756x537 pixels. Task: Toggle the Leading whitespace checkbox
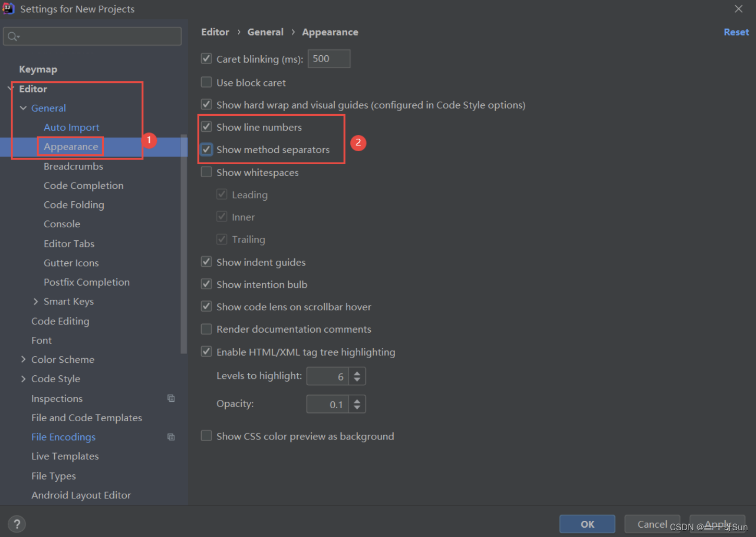tap(222, 194)
